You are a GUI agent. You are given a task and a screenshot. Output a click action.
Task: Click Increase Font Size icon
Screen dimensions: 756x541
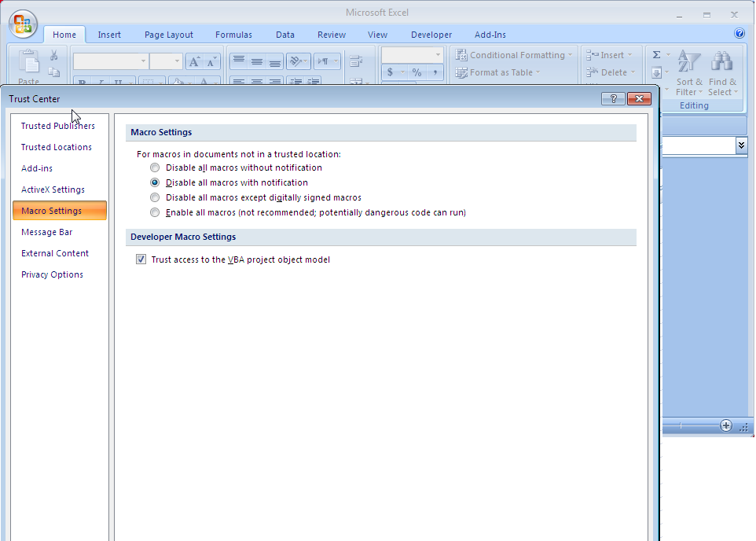tap(194, 61)
